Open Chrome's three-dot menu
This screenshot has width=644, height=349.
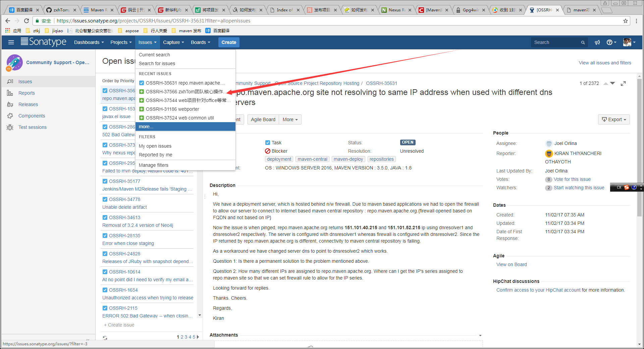point(636,21)
